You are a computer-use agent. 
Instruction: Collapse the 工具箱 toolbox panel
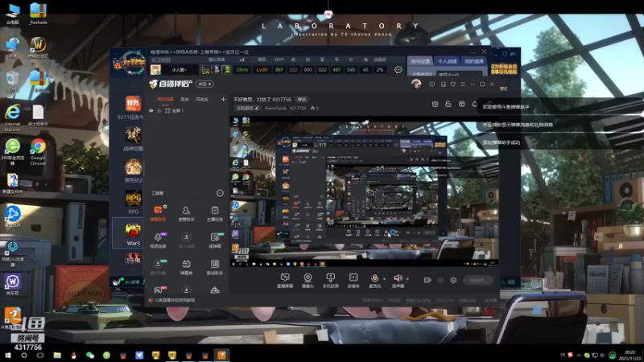pyautogui.click(x=220, y=193)
